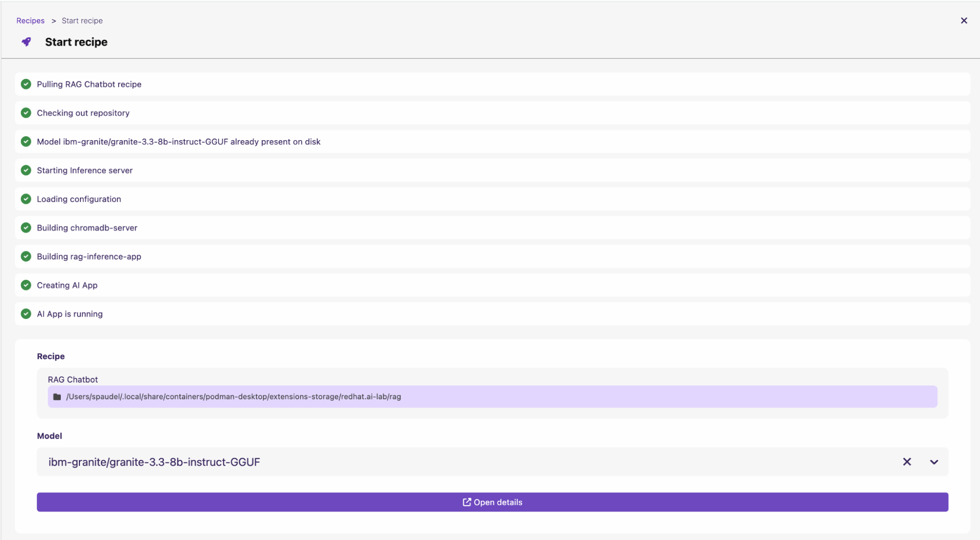The height and width of the screenshot is (540, 980).
Task: Click green checkmark beside Building rag-inference-app
Action: coord(26,256)
